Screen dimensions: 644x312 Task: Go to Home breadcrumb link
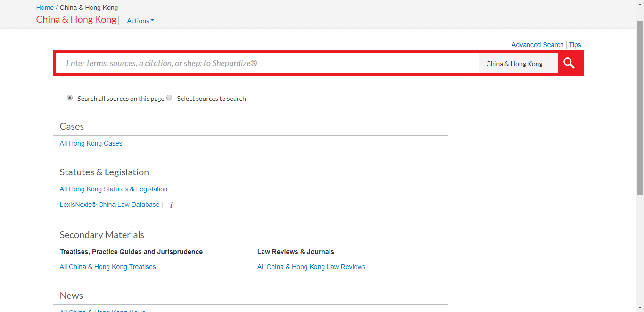click(45, 8)
